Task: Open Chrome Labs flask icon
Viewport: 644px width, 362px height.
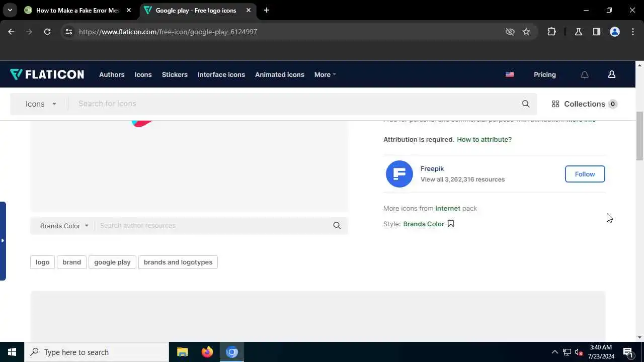Action: (579, 32)
